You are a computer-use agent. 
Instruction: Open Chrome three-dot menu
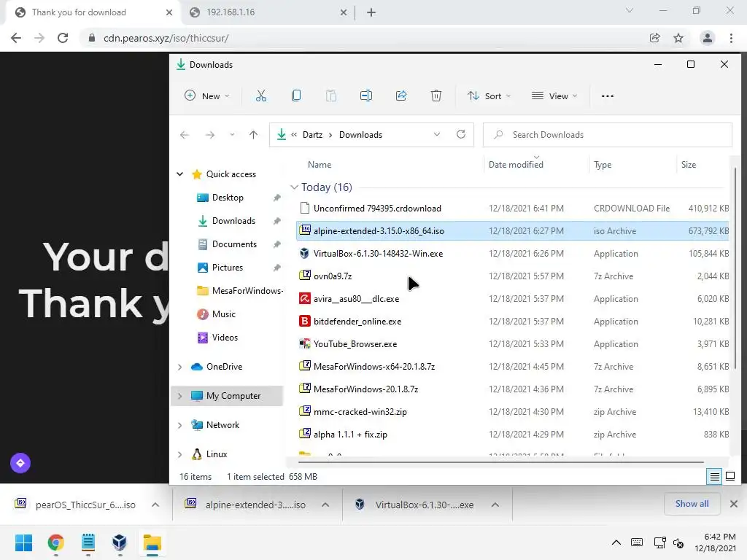(x=731, y=38)
